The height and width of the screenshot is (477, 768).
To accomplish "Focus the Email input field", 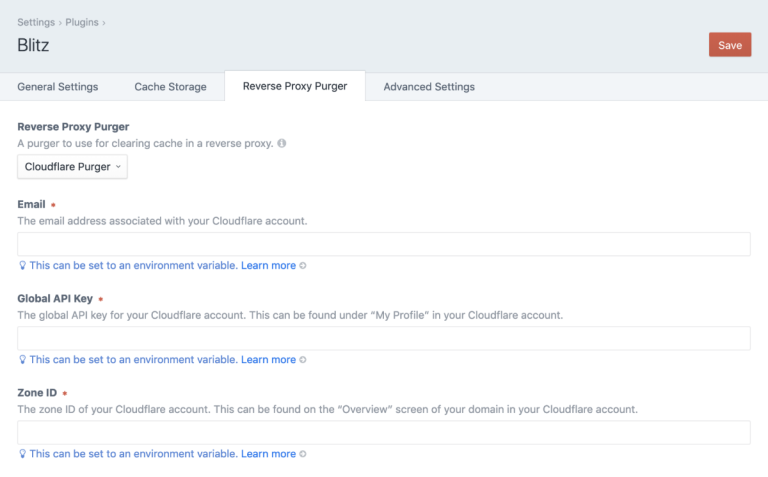I will tap(384, 245).
